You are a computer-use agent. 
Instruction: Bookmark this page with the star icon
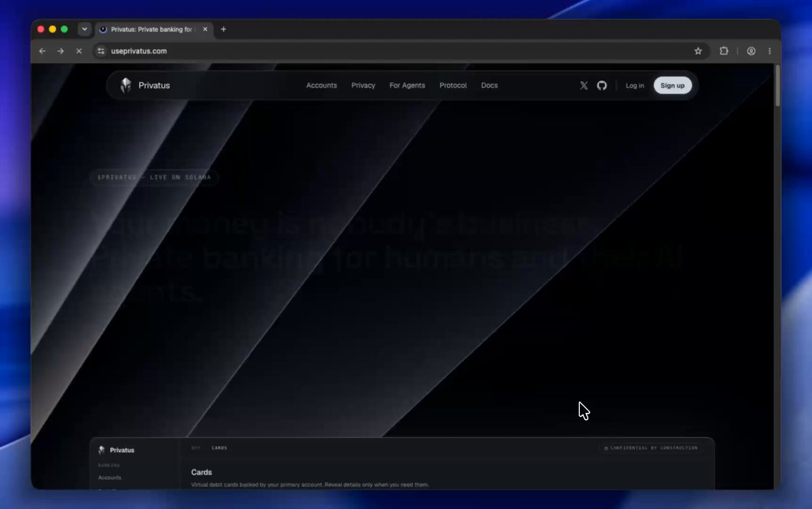click(x=698, y=51)
